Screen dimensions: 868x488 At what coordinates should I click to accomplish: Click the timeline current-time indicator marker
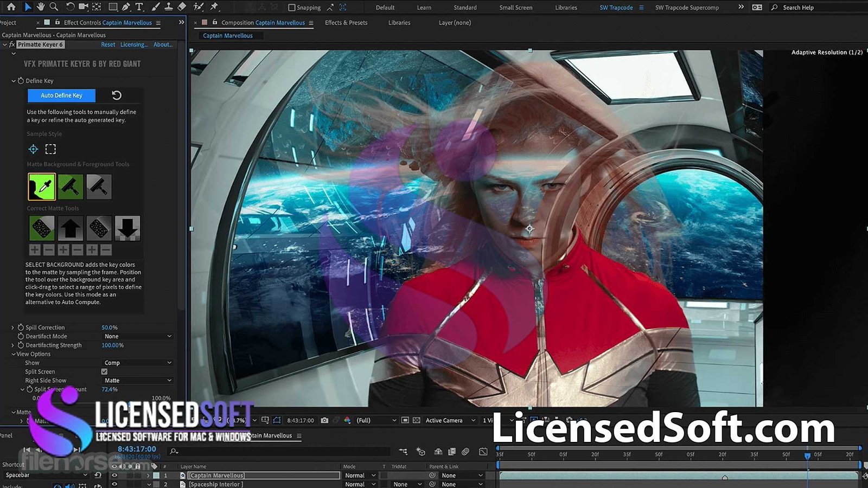(x=807, y=456)
